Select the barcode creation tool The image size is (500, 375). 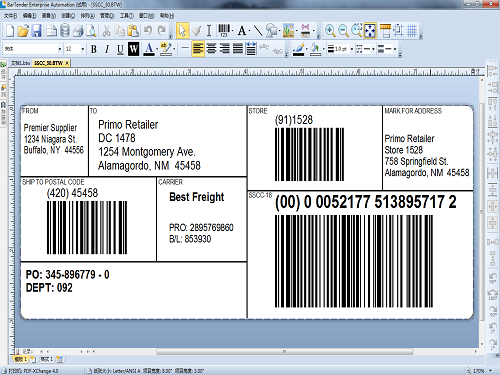[x=224, y=30]
